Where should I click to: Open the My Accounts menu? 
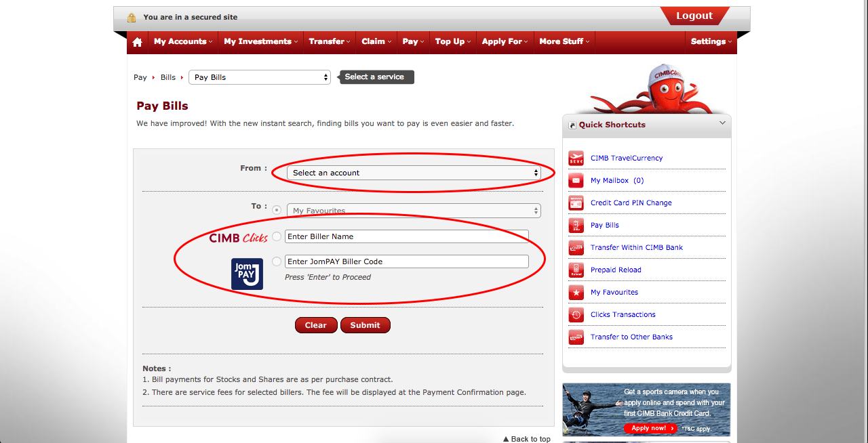coord(182,41)
